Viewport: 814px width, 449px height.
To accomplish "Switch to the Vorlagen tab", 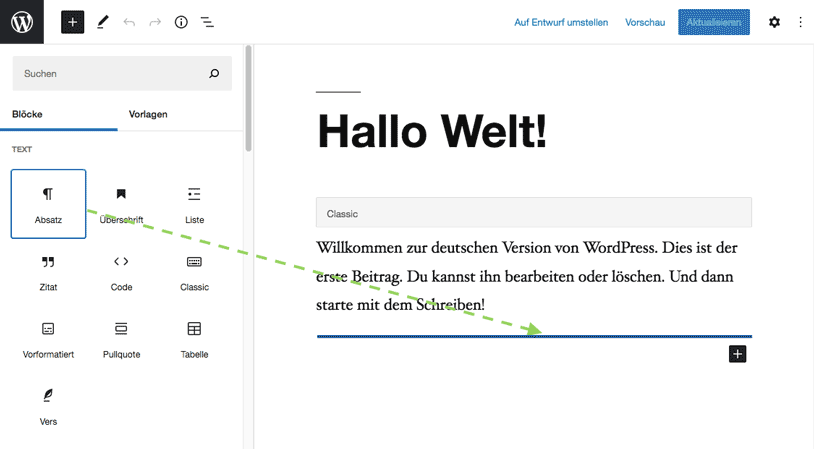I will pyautogui.click(x=148, y=114).
